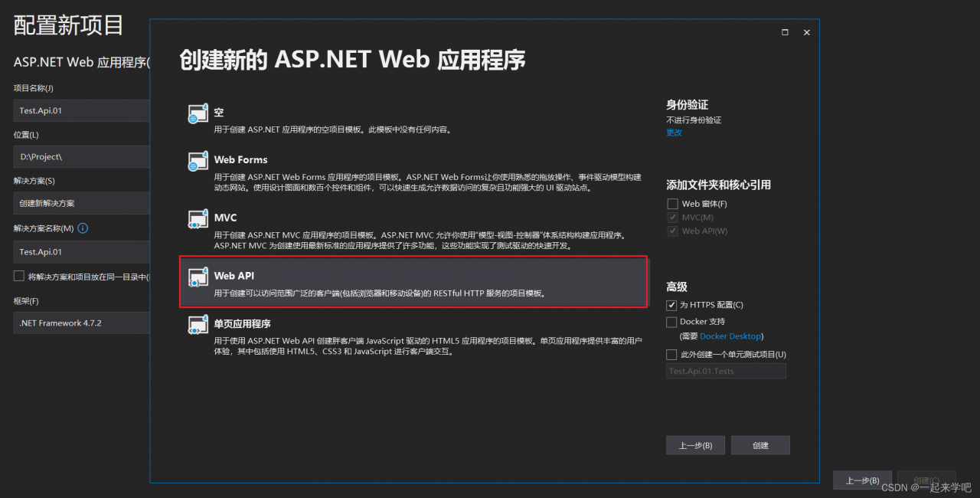Click the 高级 section heading
Screen dimensions: 980x498
677,287
